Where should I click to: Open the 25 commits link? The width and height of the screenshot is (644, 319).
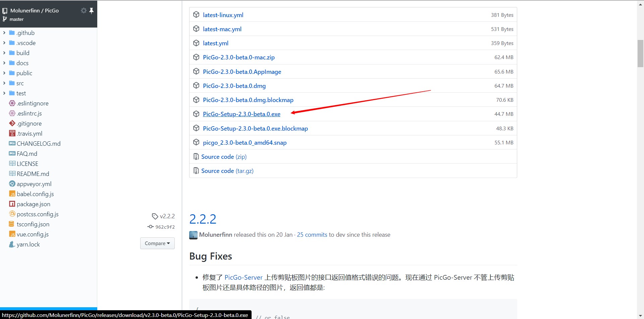[x=312, y=235]
